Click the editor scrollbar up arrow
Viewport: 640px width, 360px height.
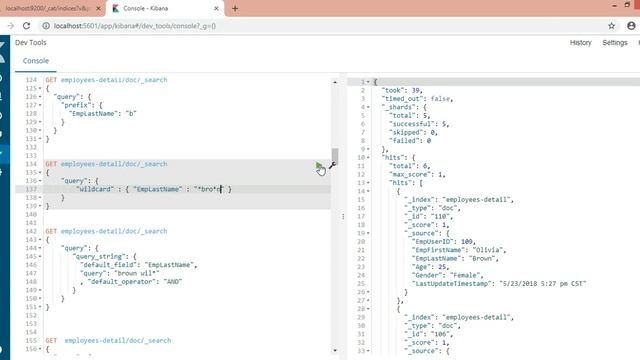tap(335, 82)
